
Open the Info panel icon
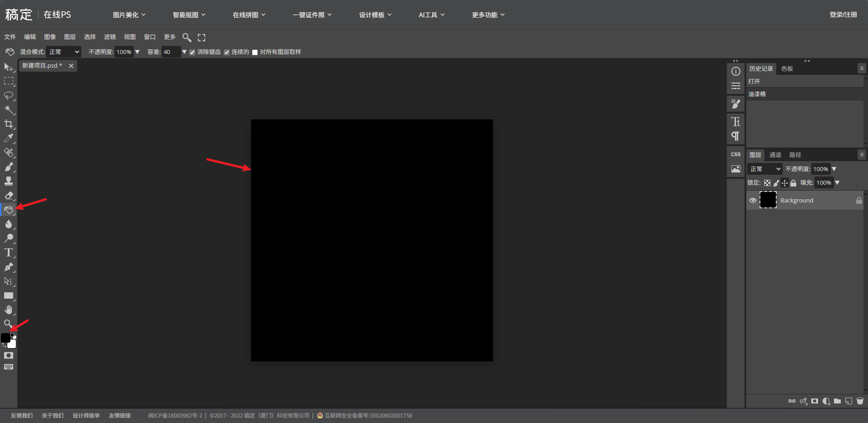click(736, 71)
